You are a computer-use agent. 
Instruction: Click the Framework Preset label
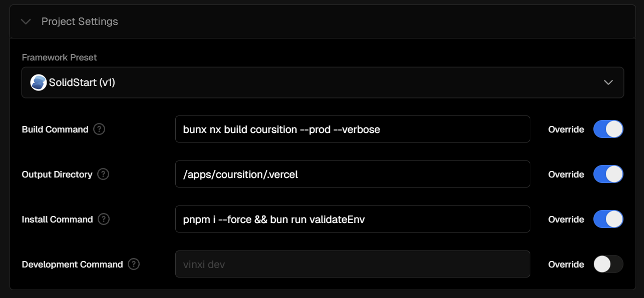tap(60, 57)
